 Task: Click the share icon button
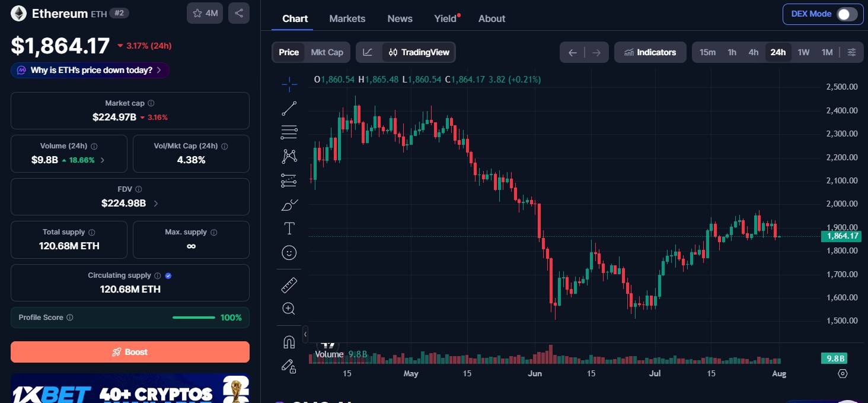point(239,13)
